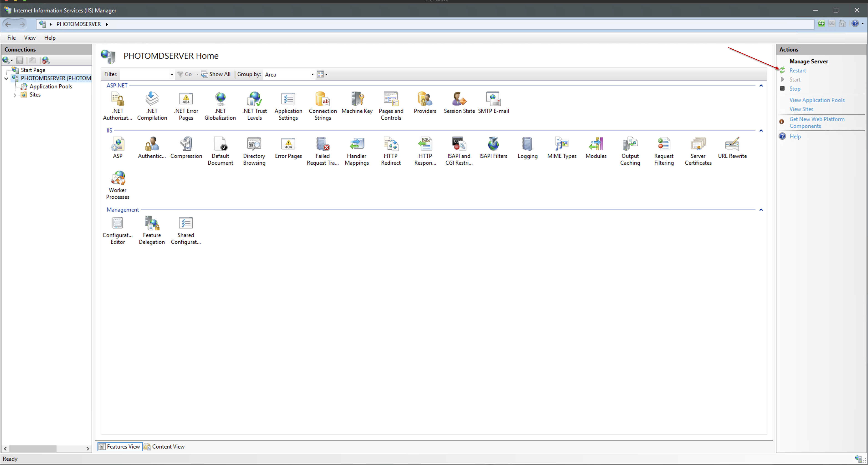Open Handler Mappings feature

357,151
